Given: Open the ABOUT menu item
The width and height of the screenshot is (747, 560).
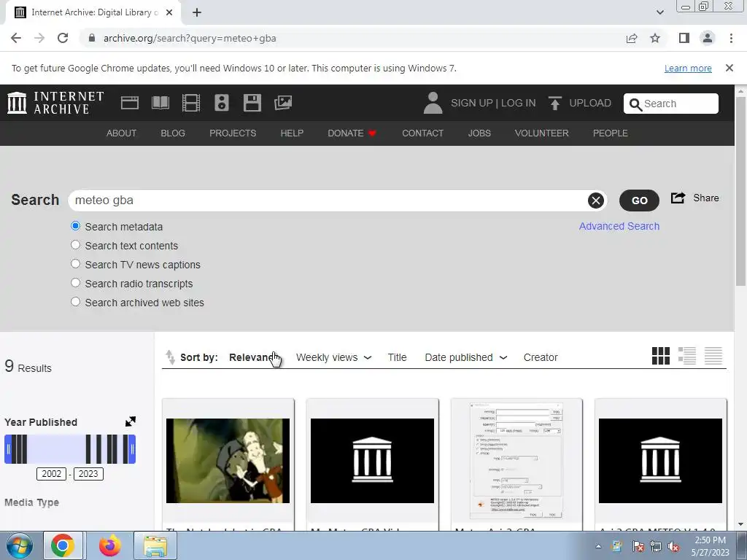Looking at the screenshot, I should tap(121, 133).
